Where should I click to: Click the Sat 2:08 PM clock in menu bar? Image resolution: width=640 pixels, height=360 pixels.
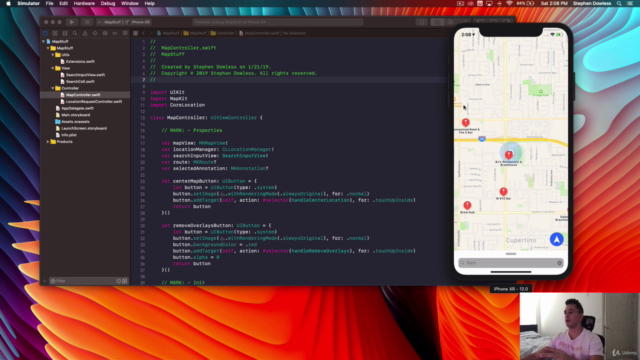tap(554, 3)
